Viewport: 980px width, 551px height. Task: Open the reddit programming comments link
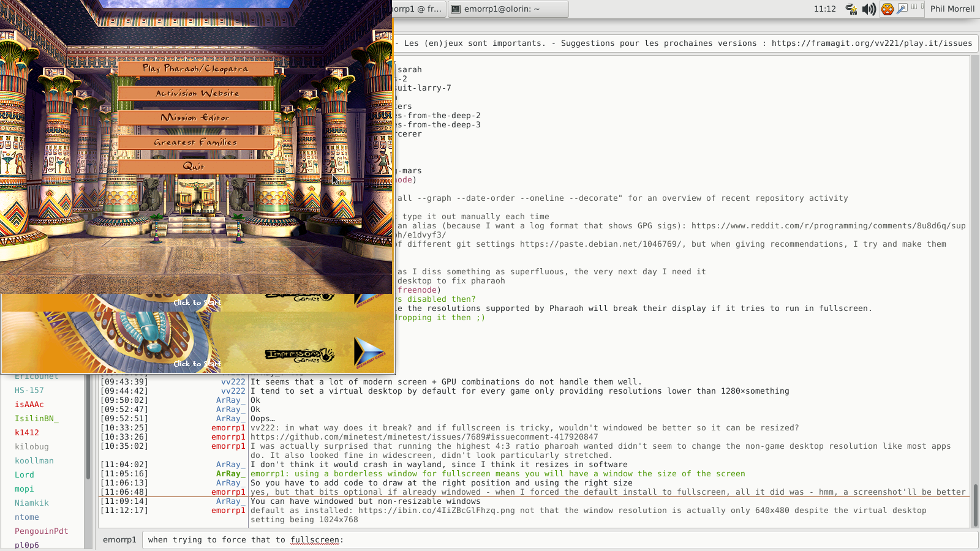pyautogui.click(x=829, y=226)
